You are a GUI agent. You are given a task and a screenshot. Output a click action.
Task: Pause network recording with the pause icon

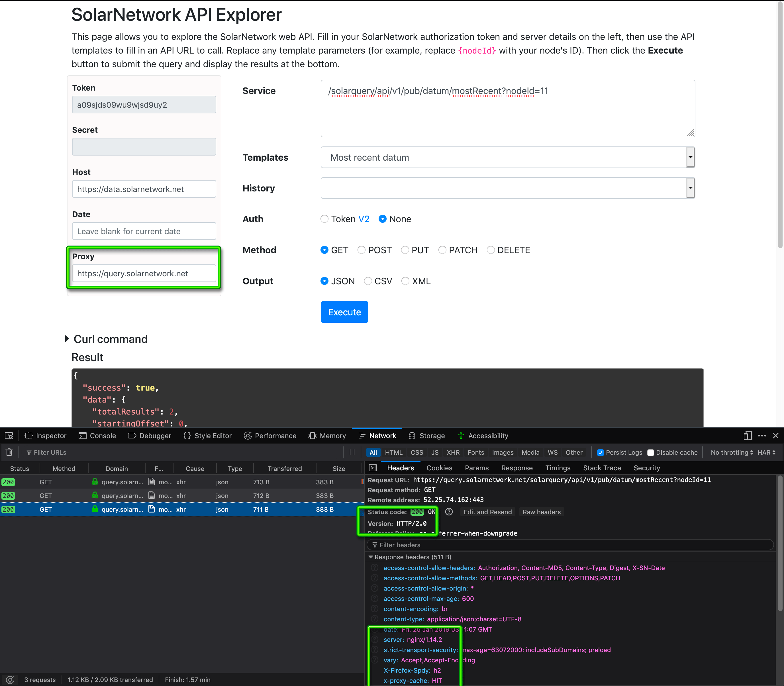pos(352,452)
